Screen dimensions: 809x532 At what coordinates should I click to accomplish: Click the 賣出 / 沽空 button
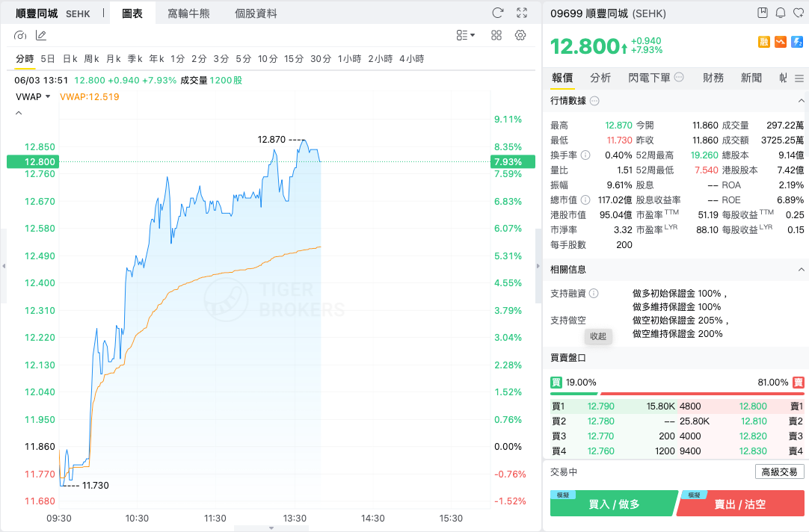(x=740, y=503)
